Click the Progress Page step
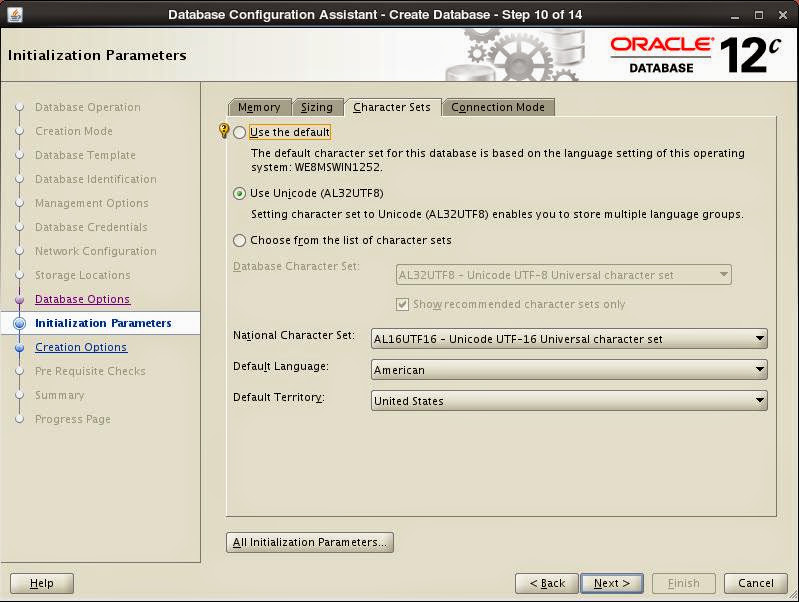The image size is (799, 602). tap(73, 419)
